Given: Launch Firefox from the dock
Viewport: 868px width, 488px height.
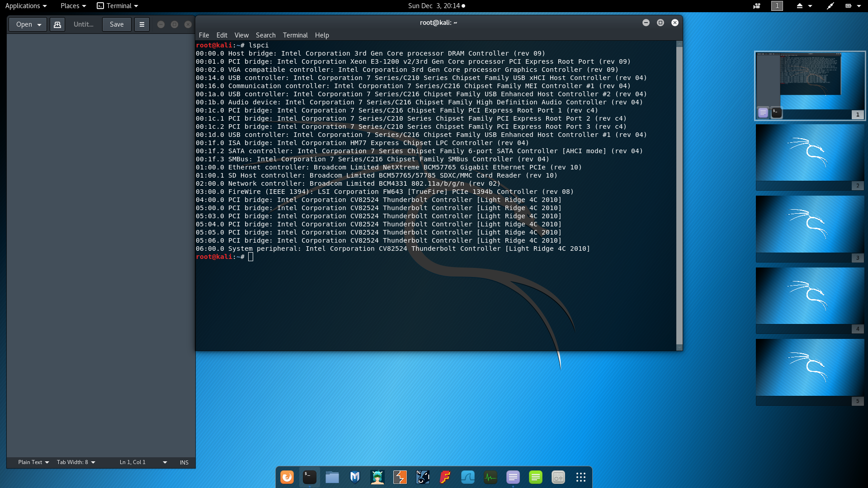Looking at the screenshot, I should click(287, 477).
